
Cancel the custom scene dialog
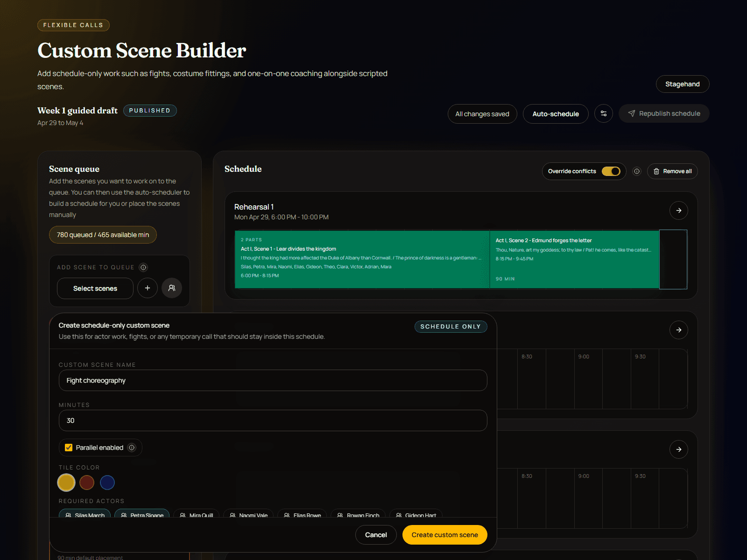click(376, 535)
